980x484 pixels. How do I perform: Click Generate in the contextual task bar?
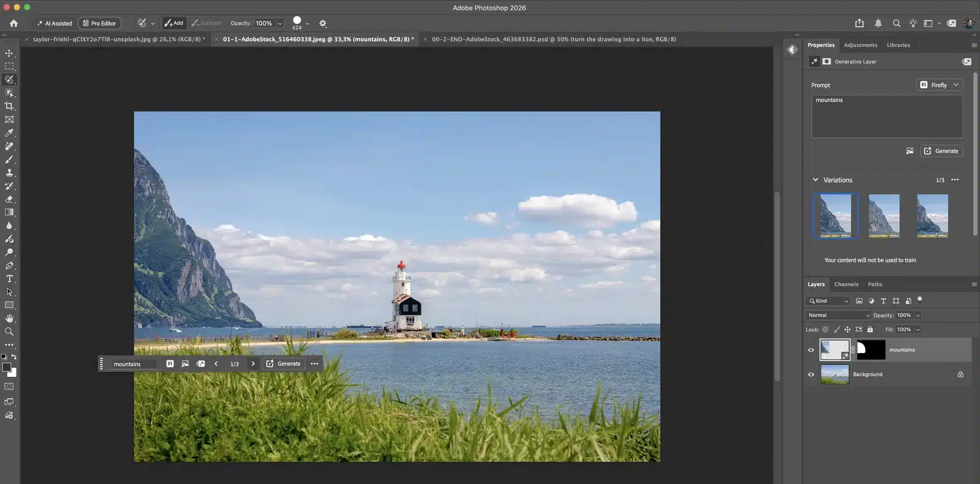(284, 363)
